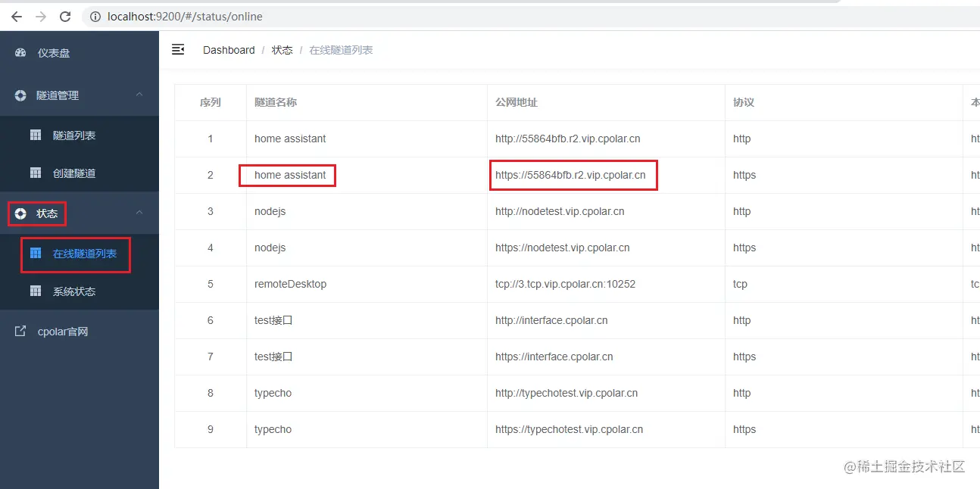Viewport: 980px width, 489px height.
Task: Open 隧道列表 in the sidebar
Action: [80, 135]
